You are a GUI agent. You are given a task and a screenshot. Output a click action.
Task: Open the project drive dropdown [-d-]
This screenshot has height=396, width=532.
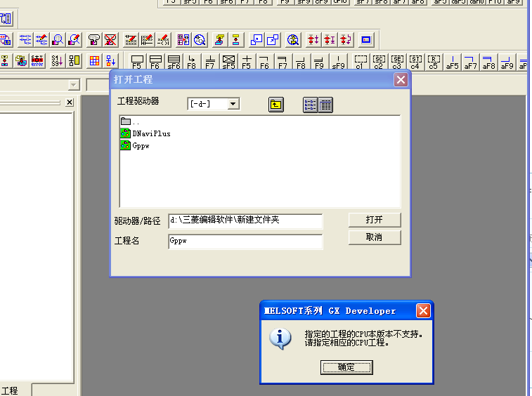coord(233,104)
